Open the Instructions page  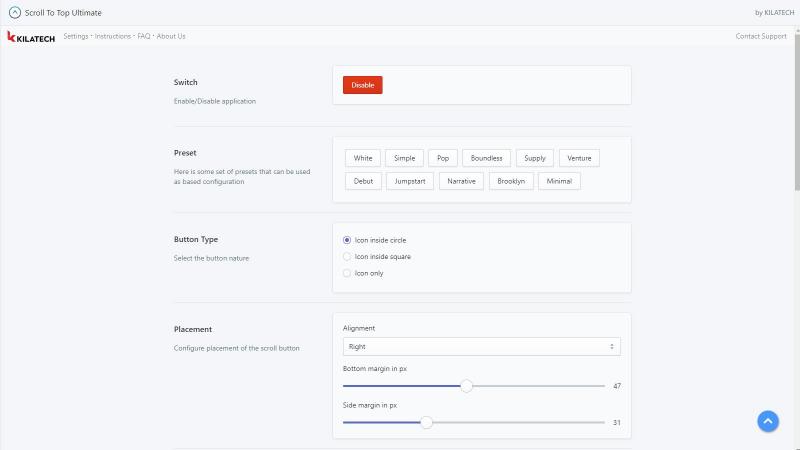click(113, 36)
